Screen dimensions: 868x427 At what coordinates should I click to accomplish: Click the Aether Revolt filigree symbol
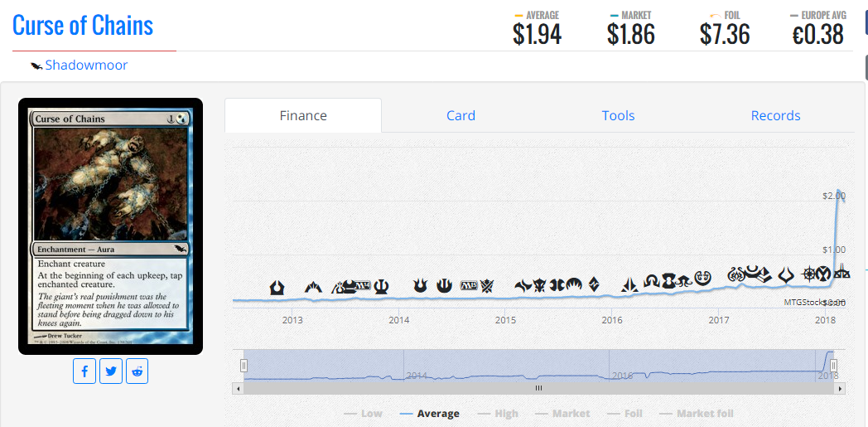click(736, 274)
